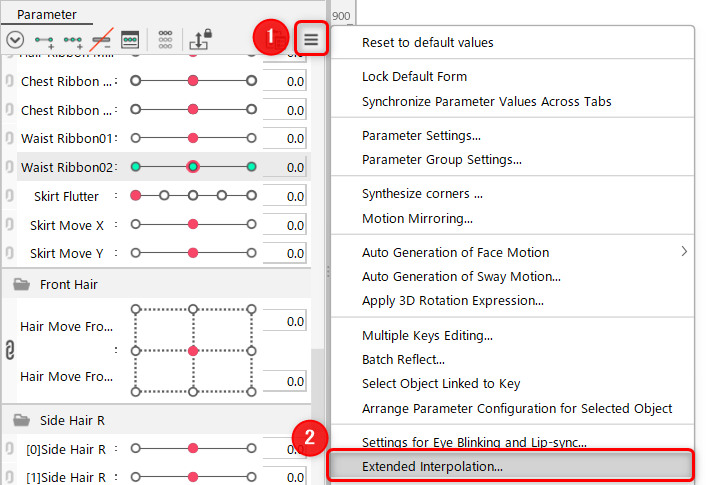Open Motion Mirroring... dialog
The height and width of the screenshot is (485, 707).
point(417,218)
